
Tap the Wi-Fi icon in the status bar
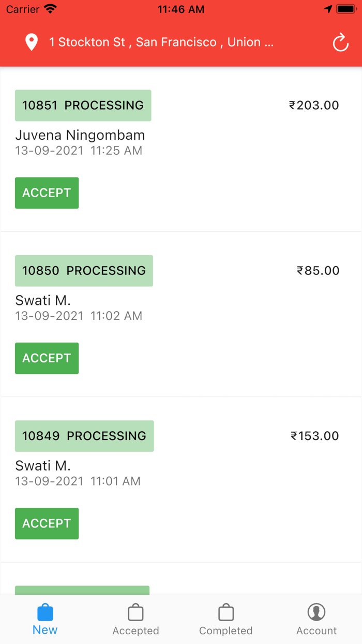point(49,8)
